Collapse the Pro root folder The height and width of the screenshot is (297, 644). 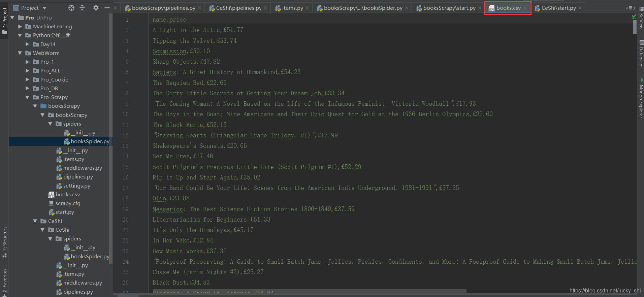tap(12, 18)
